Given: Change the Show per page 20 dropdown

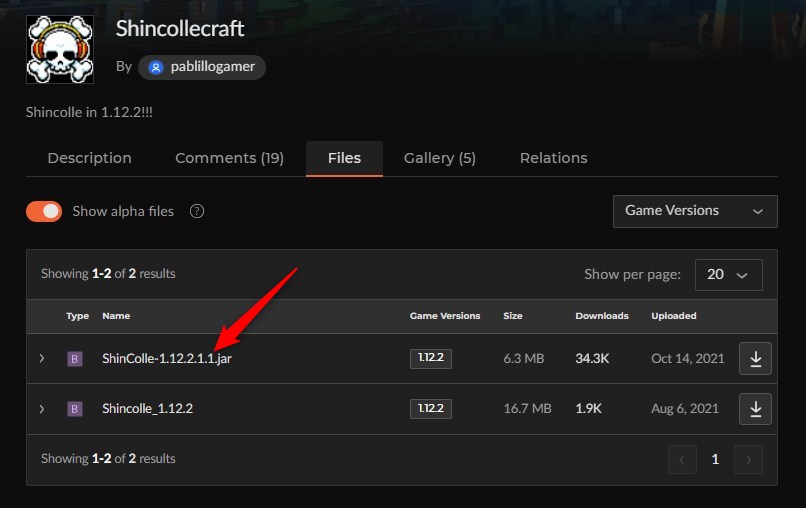Looking at the screenshot, I should point(728,275).
